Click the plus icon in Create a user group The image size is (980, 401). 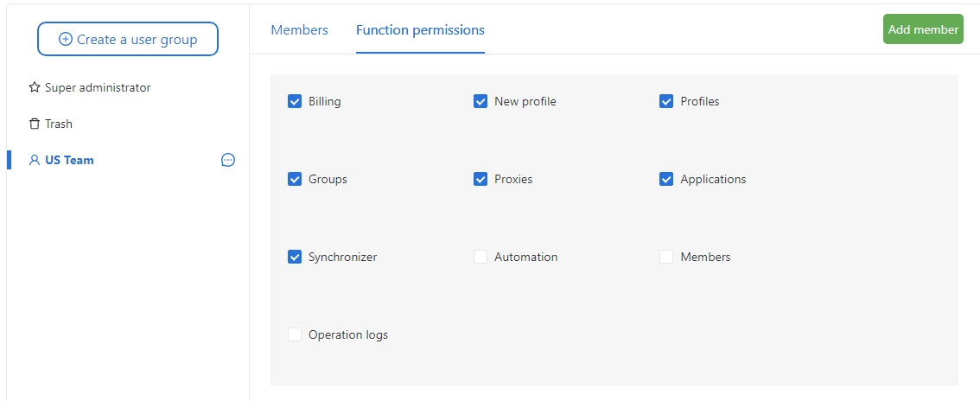[65, 39]
